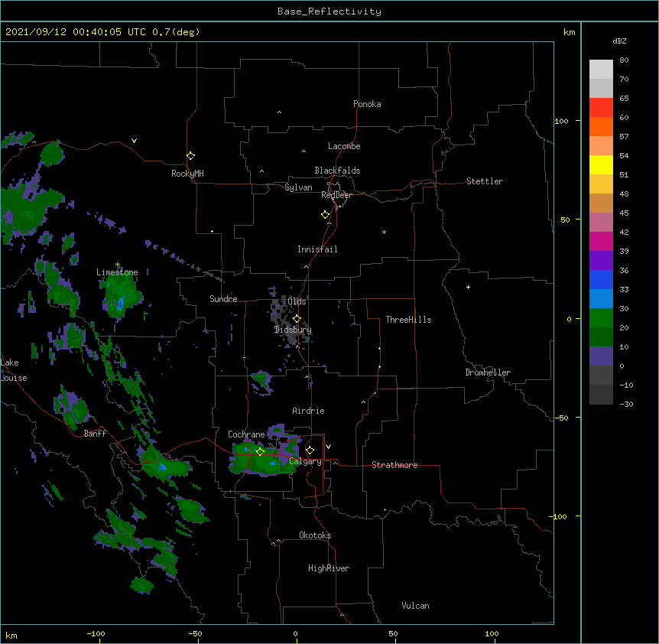Click the asterisk marker above Limestone
The image size is (659, 644).
point(117,265)
